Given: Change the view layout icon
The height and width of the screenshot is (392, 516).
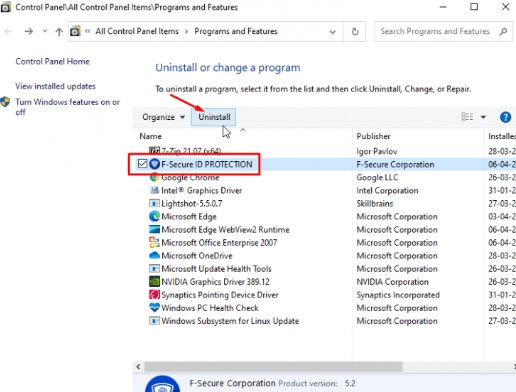Looking at the screenshot, I should (x=467, y=117).
